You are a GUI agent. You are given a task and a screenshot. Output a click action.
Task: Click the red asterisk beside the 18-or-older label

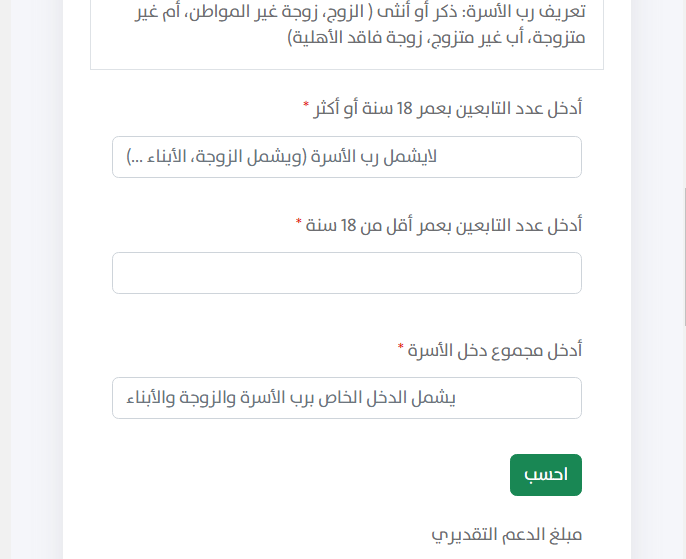pyautogui.click(x=306, y=107)
